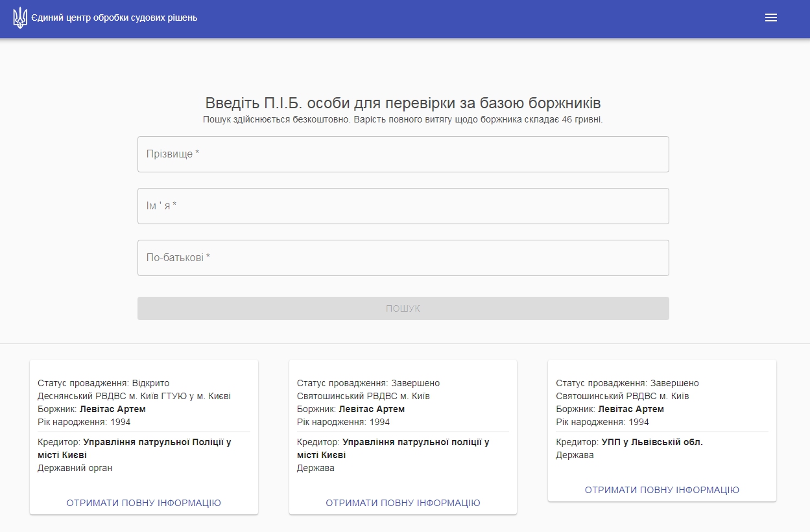Click ОТРИМАТИ ПОВНУ ІНФОРМАЦІЮ in the middle card
Image resolution: width=810 pixels, height=532 pixels.
403,503
